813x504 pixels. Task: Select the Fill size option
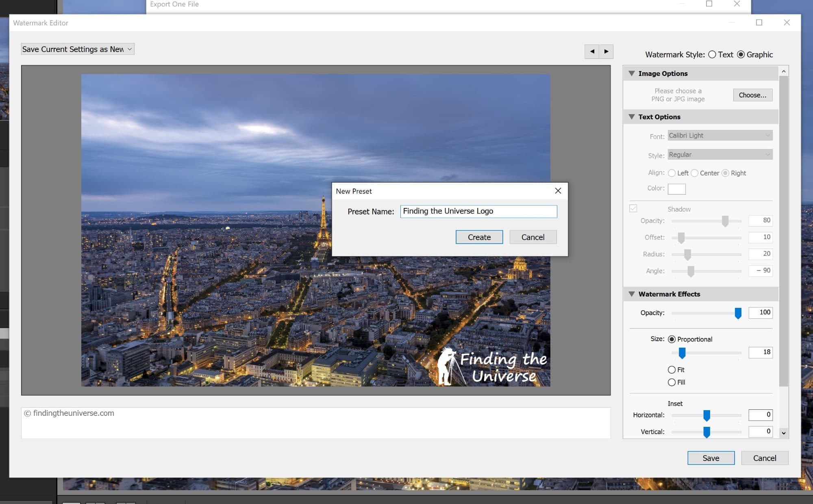672,382
